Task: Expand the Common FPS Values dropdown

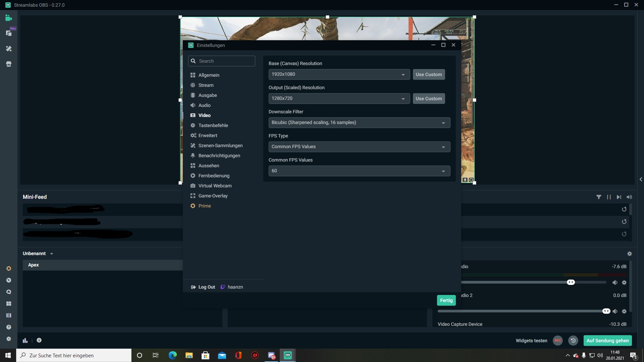Action: click(x=359, y=171)
